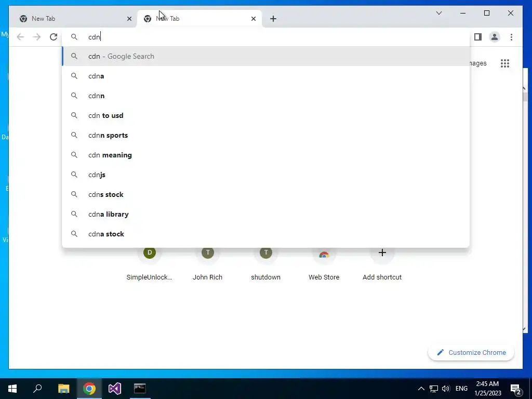
Task: Click the address bar with cdn text
Action: click(x=265, y=37)
